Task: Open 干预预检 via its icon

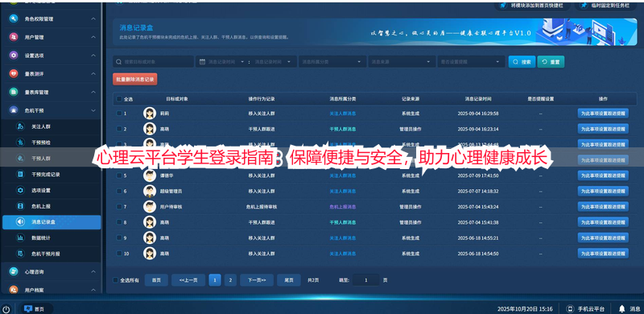Action: click(x=20, y=143)
